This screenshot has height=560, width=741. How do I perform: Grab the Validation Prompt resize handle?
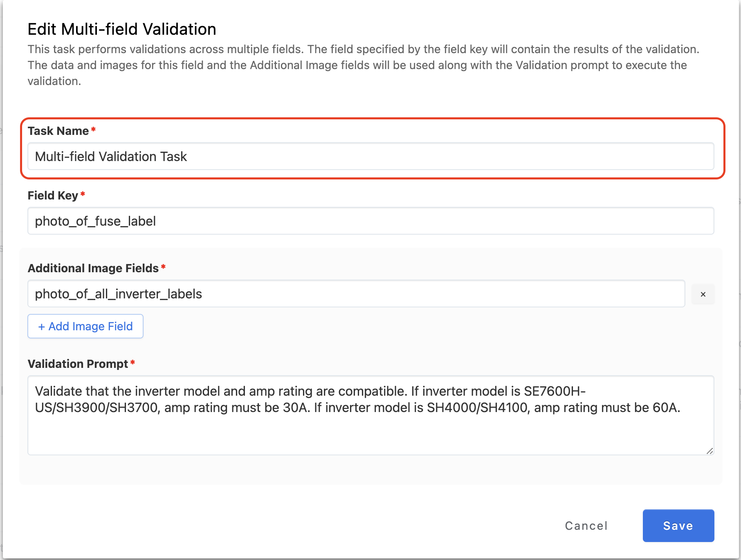(710, 451)
